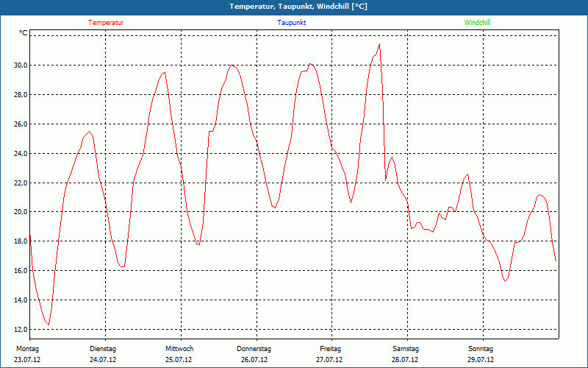Click the 30,0 y-axis value
Screen dimensions: 588x368
(21, 66)
